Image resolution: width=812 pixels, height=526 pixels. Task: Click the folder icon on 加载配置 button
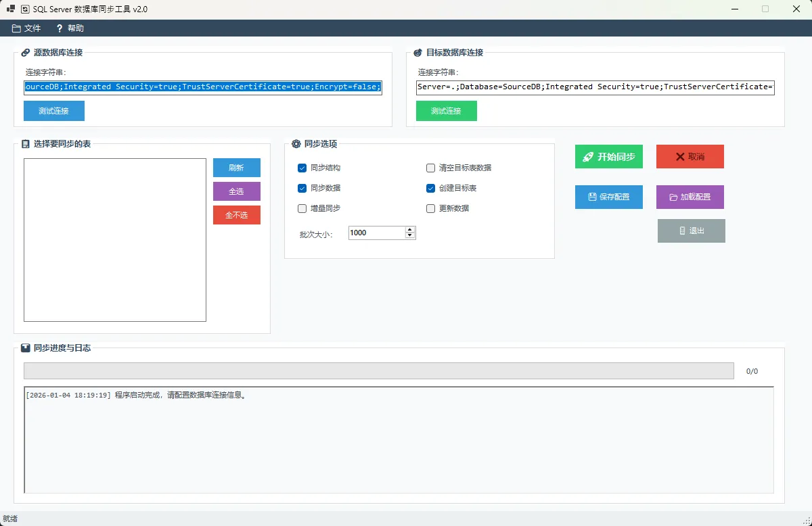[x=673, y=197]
